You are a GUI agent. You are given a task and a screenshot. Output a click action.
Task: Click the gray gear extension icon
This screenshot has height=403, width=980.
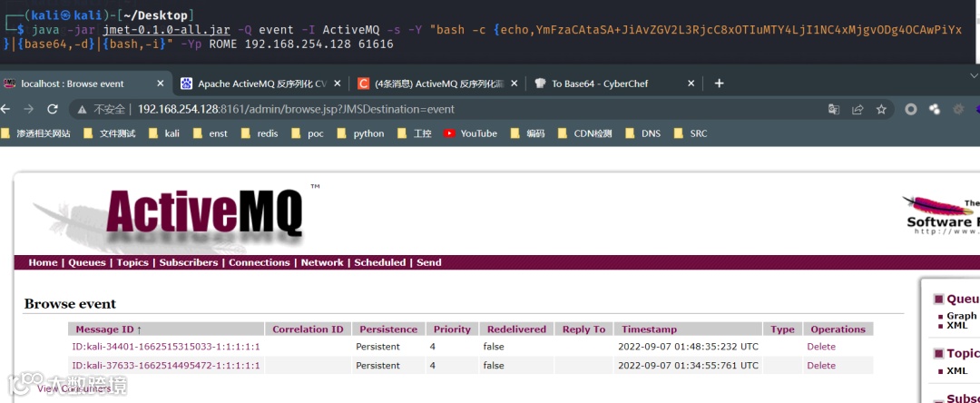(x=958, y=109)
